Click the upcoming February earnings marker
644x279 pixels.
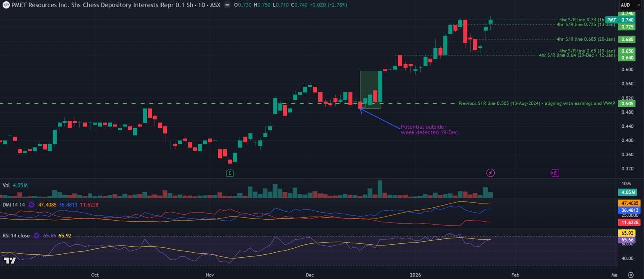[x=554, y=173]
